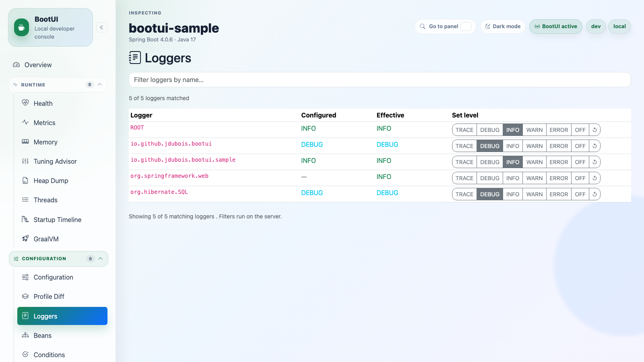Image resolution: width=644 pixels, height=362 pixels.
Task: Open the Beans panel
Action: tap(62, 335)
